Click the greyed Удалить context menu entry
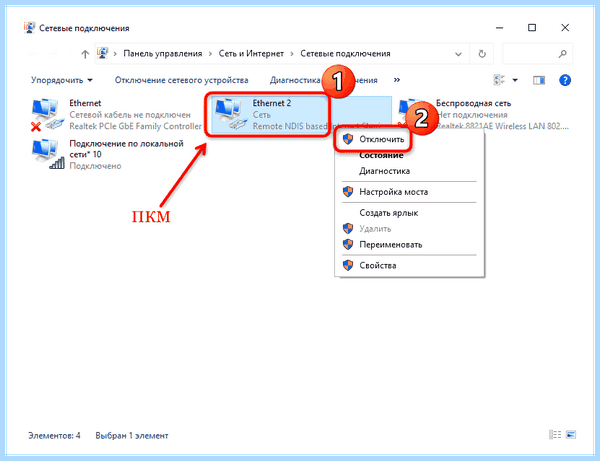This screenshot has height=461, width=600. pyautogui.click(x=409, y=229)
